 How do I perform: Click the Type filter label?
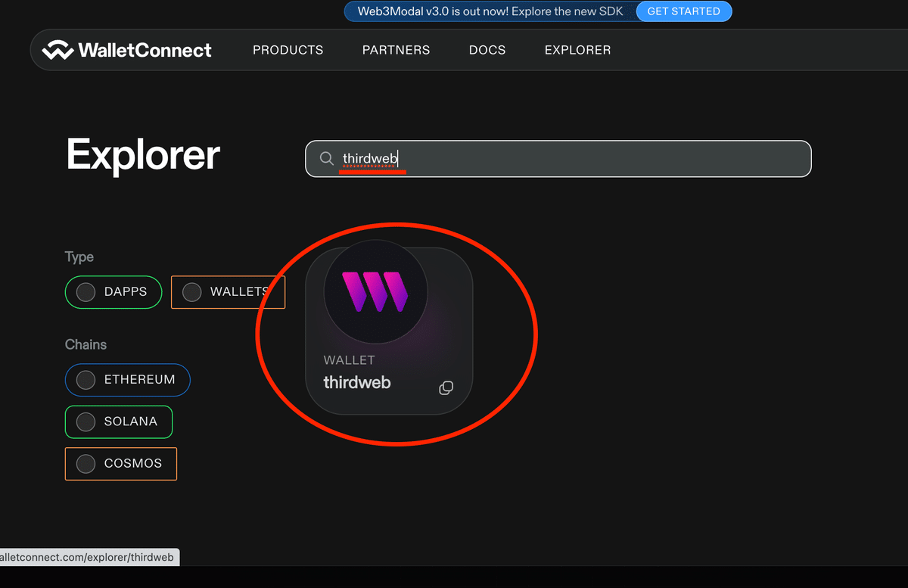[x=79, y=257]
